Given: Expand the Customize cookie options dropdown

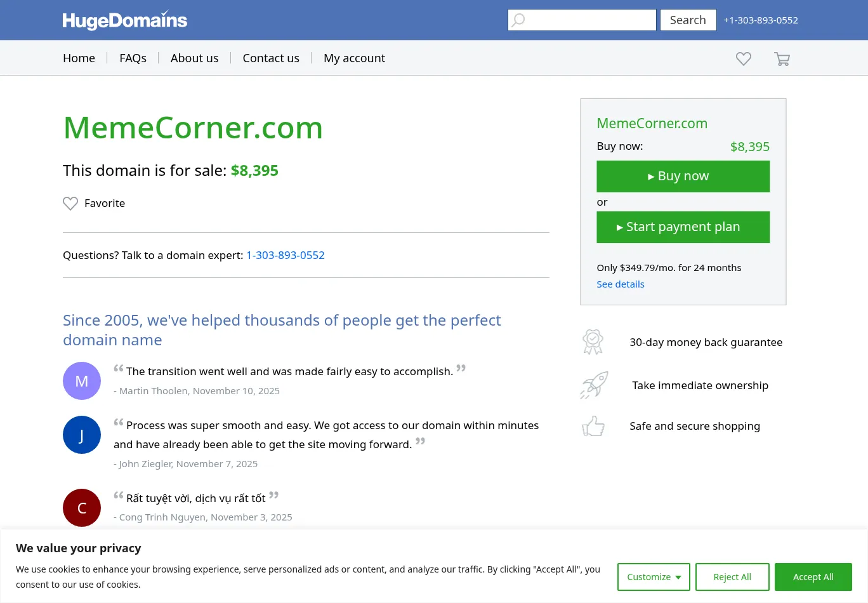Looking at the screenshot, I should tap(654, 577).
